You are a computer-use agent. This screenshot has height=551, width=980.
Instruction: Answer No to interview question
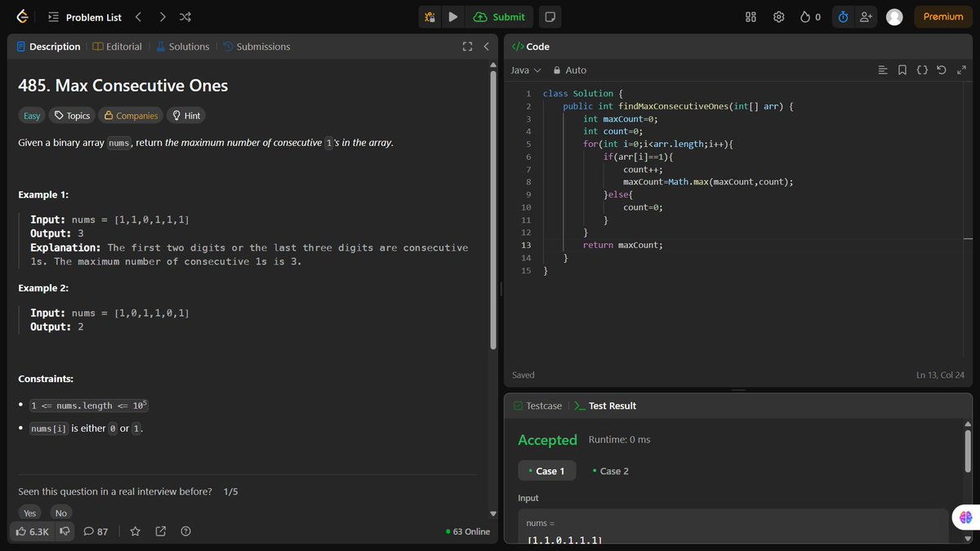61,513
